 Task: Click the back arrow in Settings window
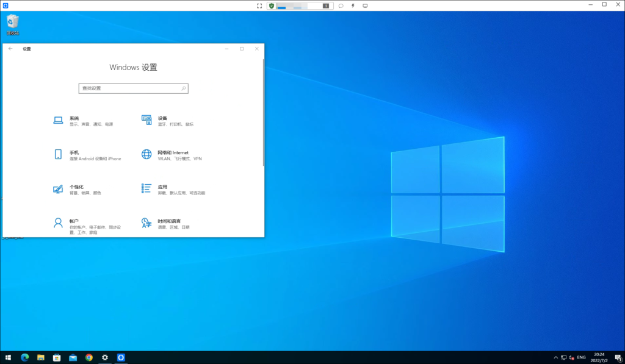[10, 49]
